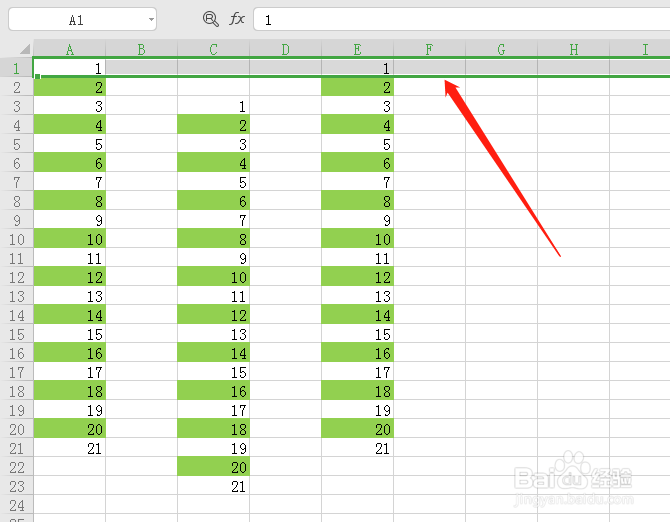Click green cell C4 containing 2

click(213, 125)
